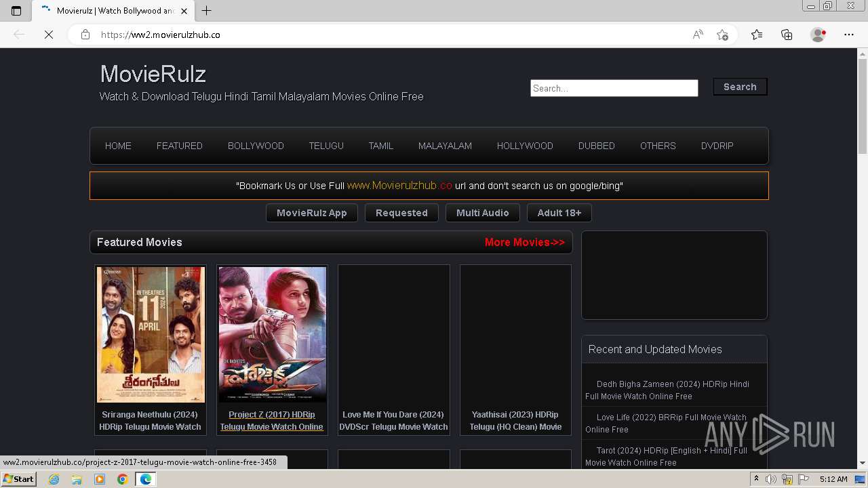Choose MALAYALAM from the navigation bar

445,146
